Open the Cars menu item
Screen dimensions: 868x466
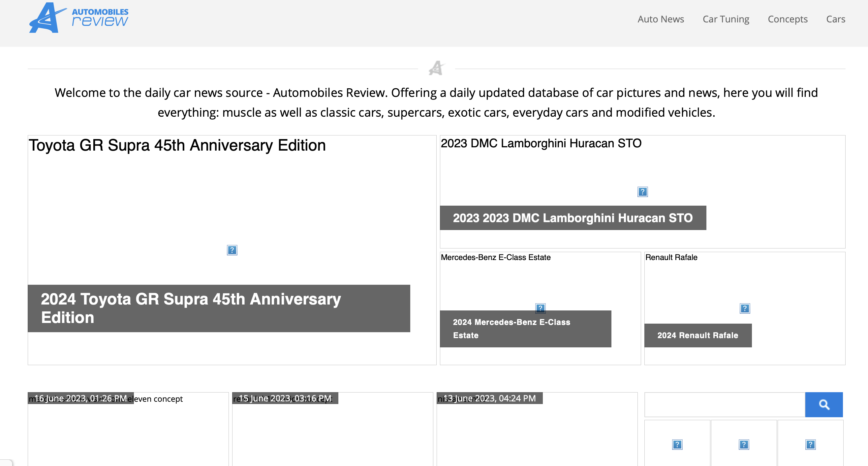835,19
